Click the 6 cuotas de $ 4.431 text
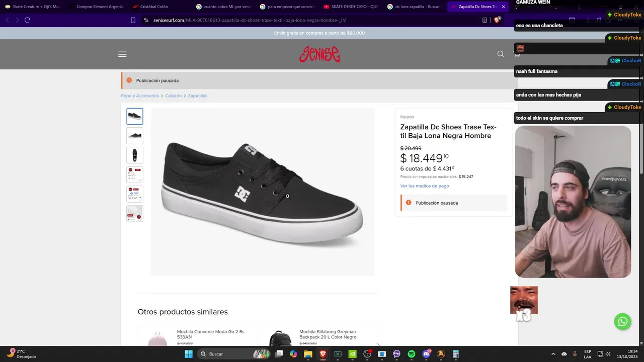Screen dimensions: 644x362 click(427, 169)
